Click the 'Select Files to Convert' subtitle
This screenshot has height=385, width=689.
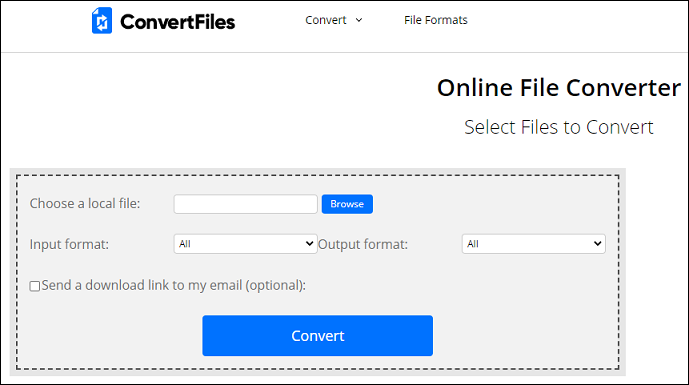558,127
